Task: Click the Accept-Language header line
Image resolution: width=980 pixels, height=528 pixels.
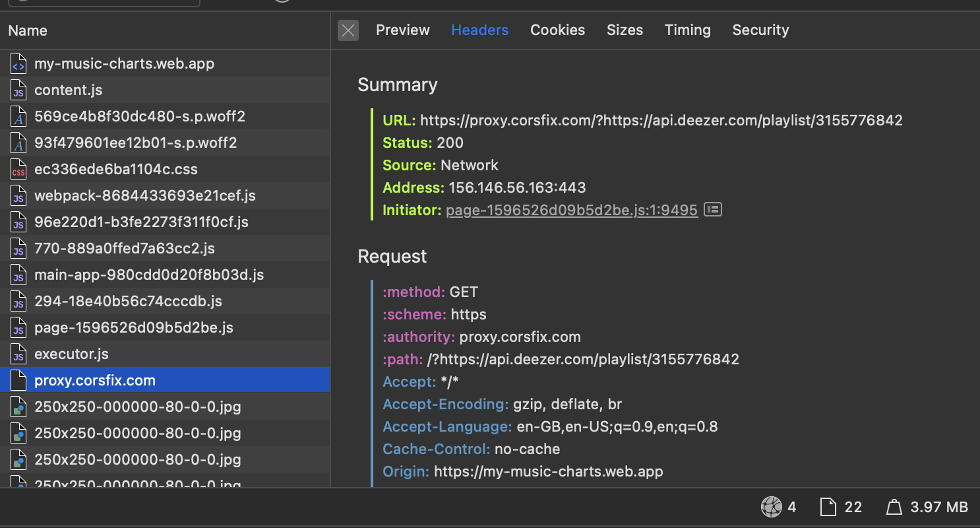Action: coord(550,427)
